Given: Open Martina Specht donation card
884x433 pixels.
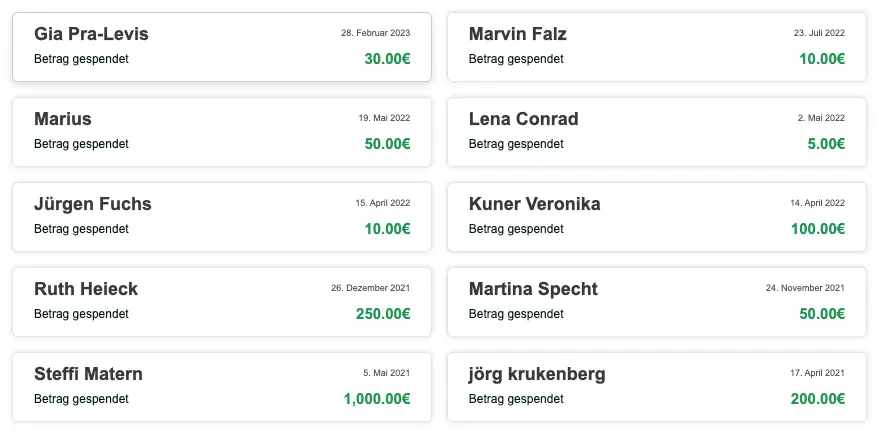Looking at the screenshot, I should (x=656, y=302).
